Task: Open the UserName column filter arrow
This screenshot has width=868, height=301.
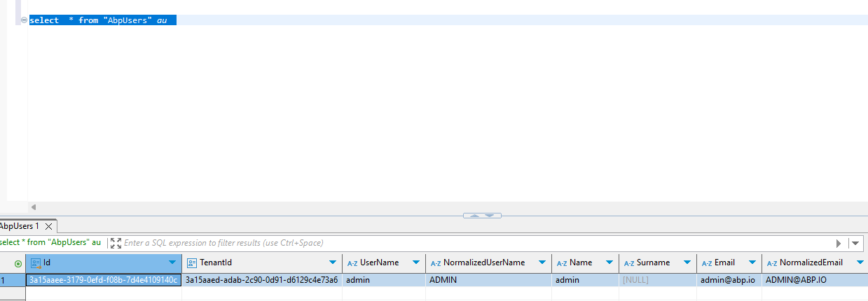Action: [416, 263]
